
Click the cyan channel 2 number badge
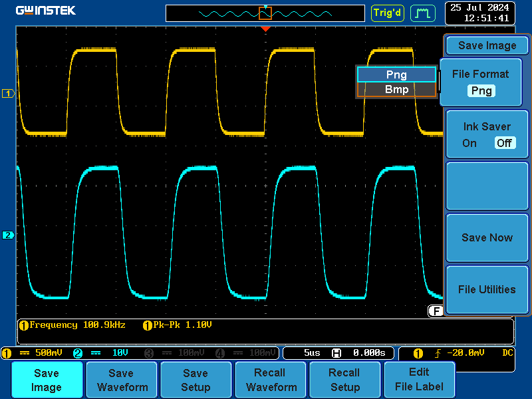coord(78,354)
